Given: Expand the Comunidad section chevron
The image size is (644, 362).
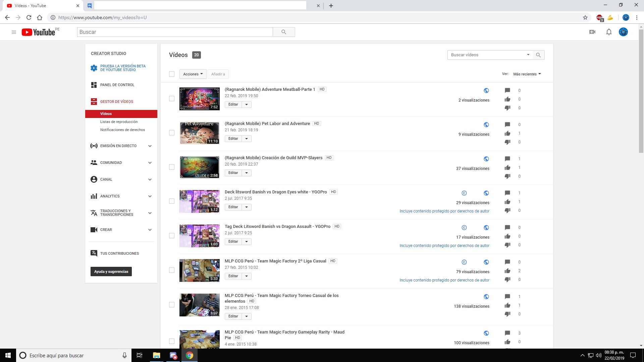Looking at the screenshot, I should coord(150,163).
